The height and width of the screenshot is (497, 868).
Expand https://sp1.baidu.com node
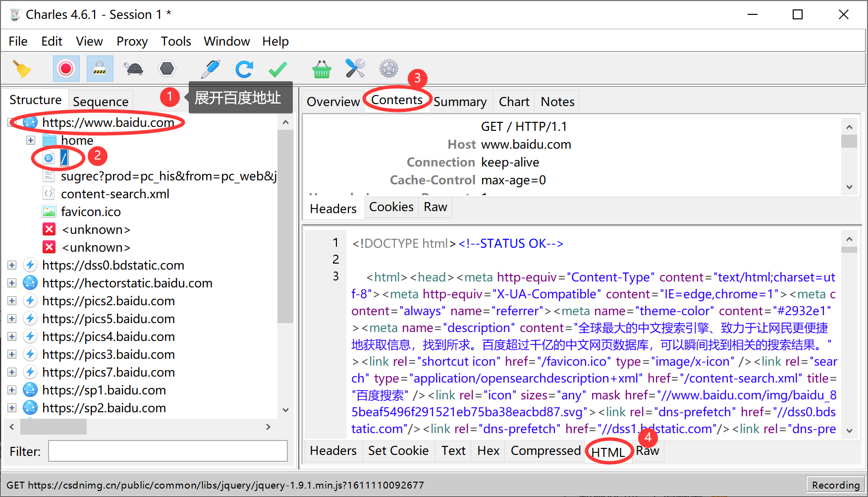pyautogui.click(x=12, y=390)
